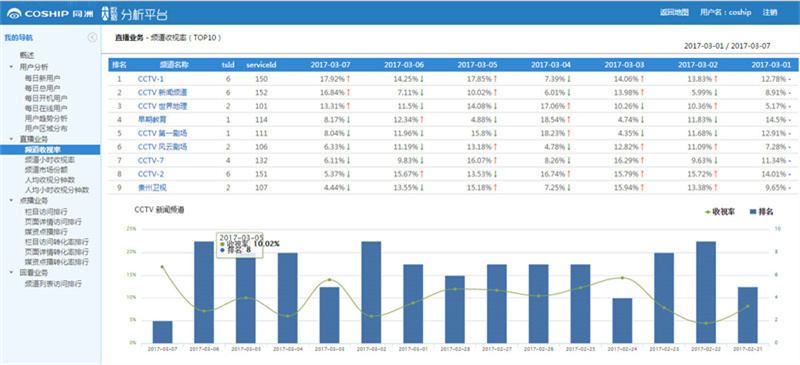Open the 贵州卫视 channel link
Screen dimensions: 800x365
click(x=152, y=187)
